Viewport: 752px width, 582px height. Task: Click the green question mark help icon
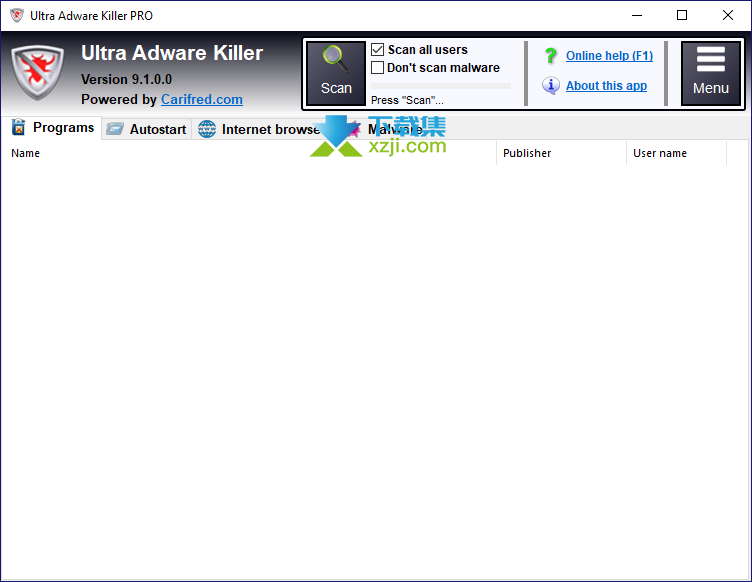point(551,56)
